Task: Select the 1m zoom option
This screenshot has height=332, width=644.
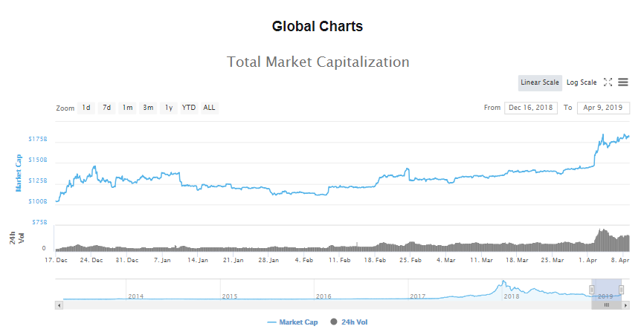Action: 127,108
